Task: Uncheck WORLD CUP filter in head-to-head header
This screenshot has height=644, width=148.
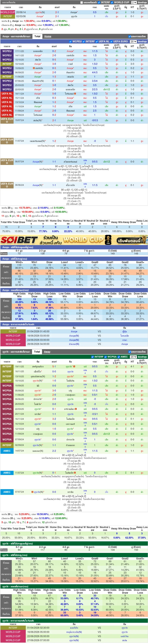Action: click(112, 2)
